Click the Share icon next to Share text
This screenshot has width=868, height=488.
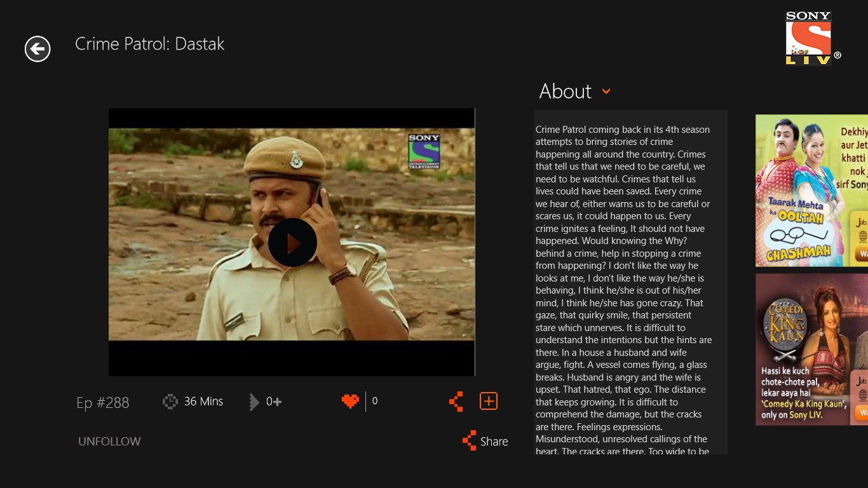470,440
